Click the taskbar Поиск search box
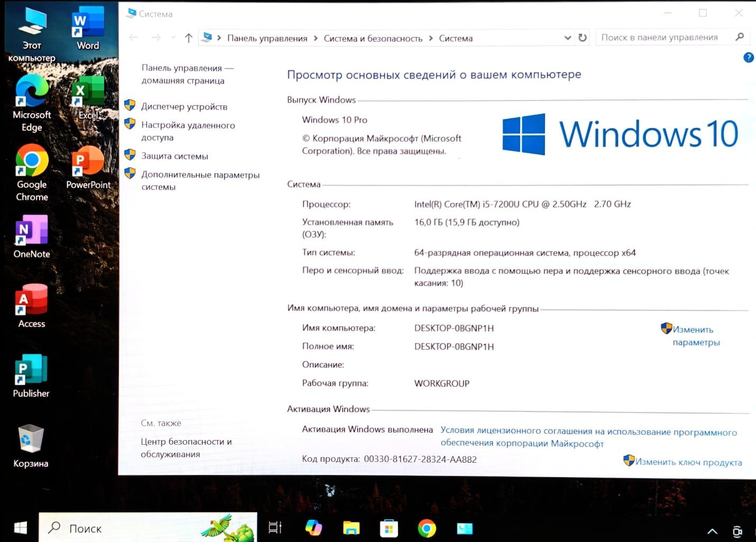756x542 pixels. click(x=148, y=528)
